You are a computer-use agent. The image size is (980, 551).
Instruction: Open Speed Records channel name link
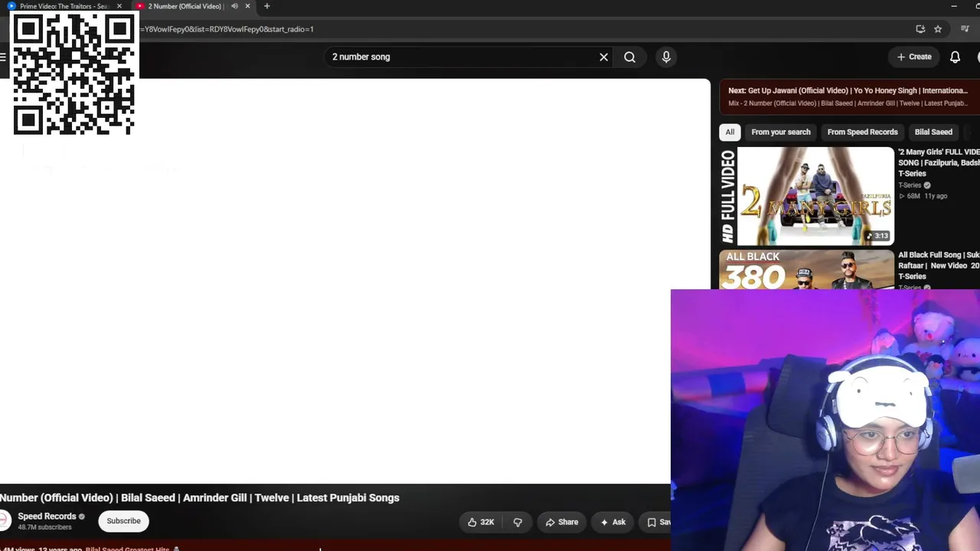pyautogui.click(x=47, y=517)
